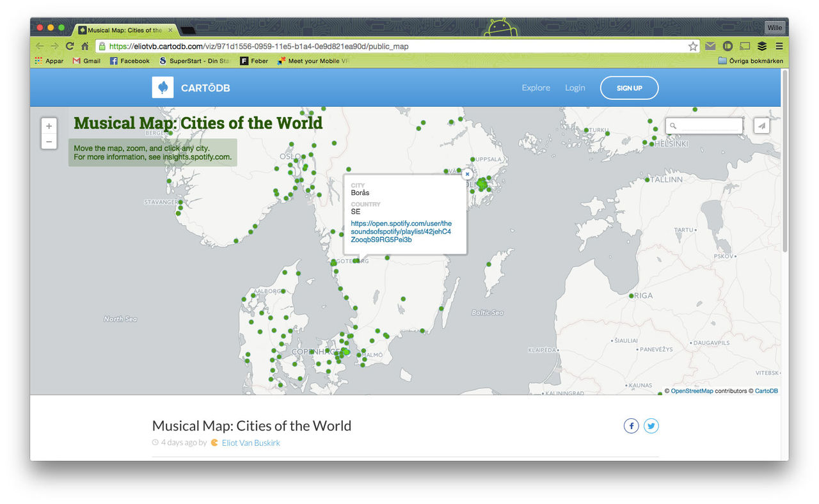Click the Riga city marker
The height and width of the screenshot is (504, 819).
[631, 295]
